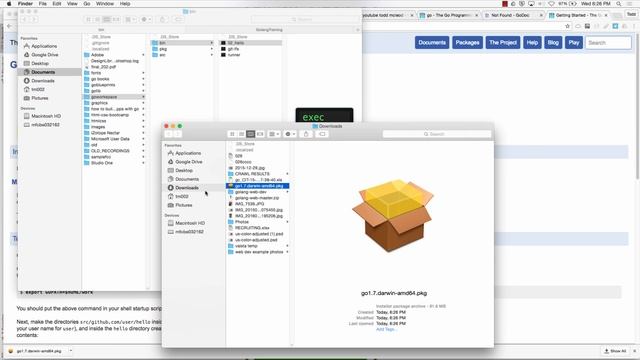Select OLD_RECORDINGS folder in bin window
Screen dimensions: 640x360
(110, 151)
